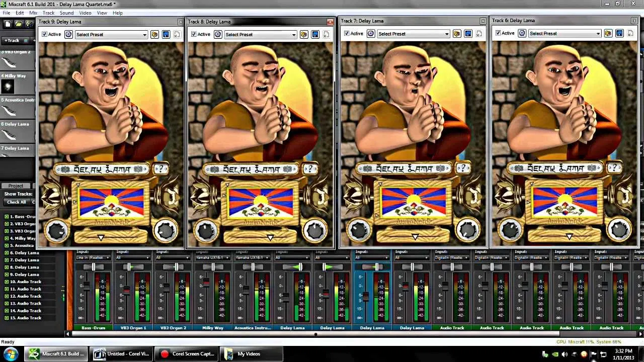This screenshot has width=644, height=362.
Task: Switch to the Project tab
Action: pyautogui.click(x=16, y=186)
